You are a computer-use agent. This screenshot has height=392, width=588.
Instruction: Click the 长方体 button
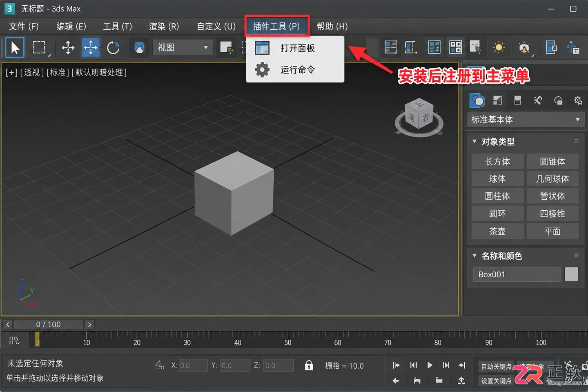click(497, 162)
